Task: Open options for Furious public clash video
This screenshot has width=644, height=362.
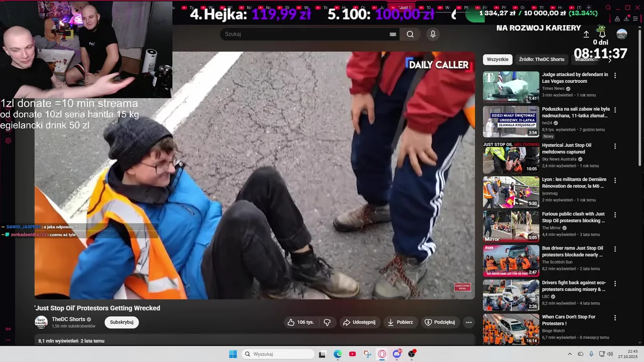Action: tap(615, 215)
